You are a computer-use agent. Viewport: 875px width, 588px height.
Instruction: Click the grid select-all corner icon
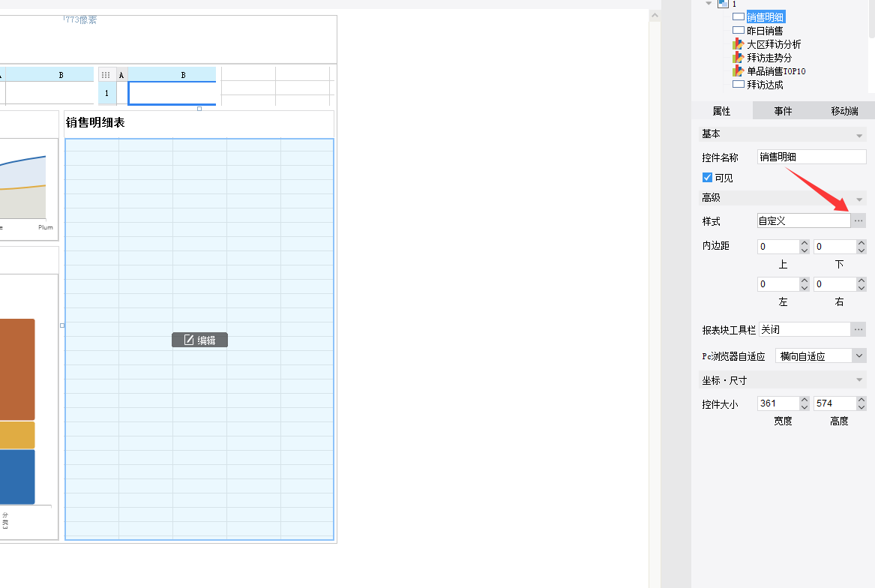click(x=106, y=75)
